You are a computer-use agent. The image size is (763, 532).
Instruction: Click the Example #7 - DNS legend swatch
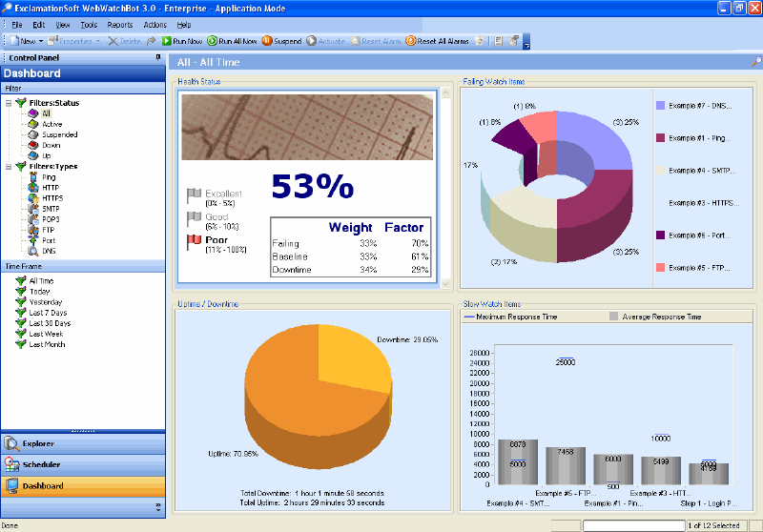pyautogui.click(x=660, y=106)
